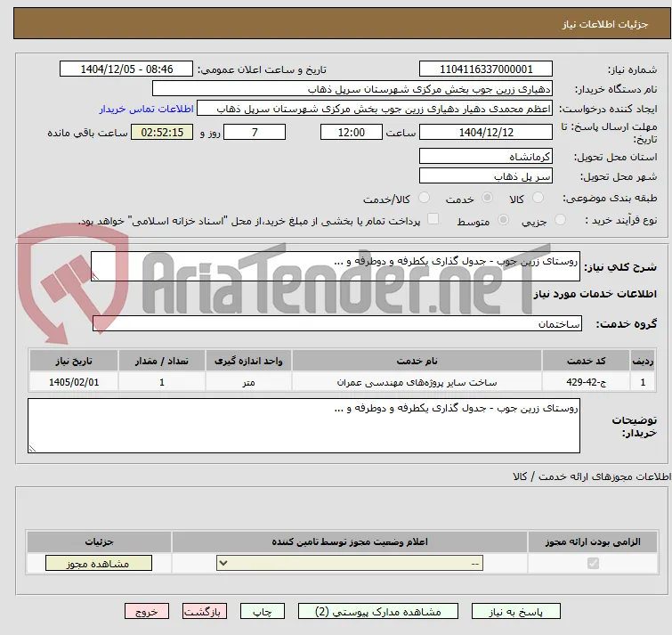The width and height of the screenshot is (672, 635).
Task: Toggle الزامی بودن ارائه مجوز checkbox
Action: [593, 563]
